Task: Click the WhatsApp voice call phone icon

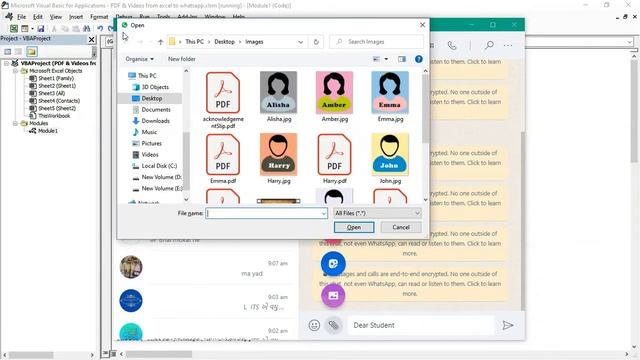Action: [x=452, y=45]
